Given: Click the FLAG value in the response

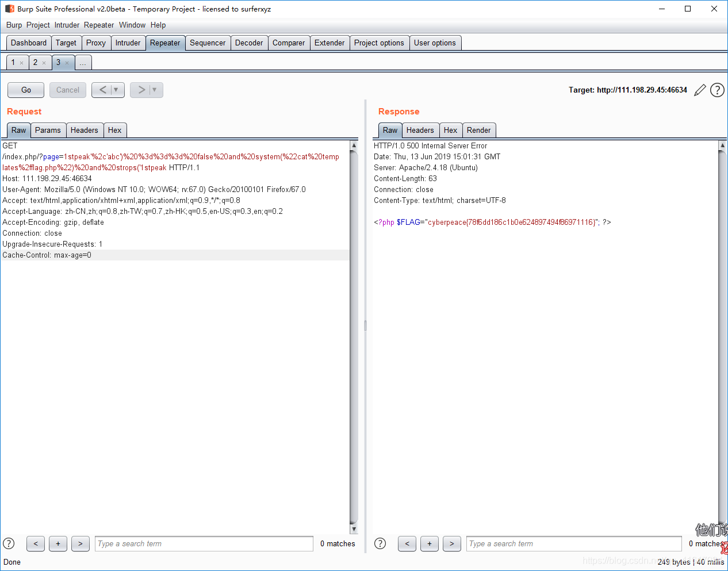Looking at the screenshot, I should tap(513, 222).
